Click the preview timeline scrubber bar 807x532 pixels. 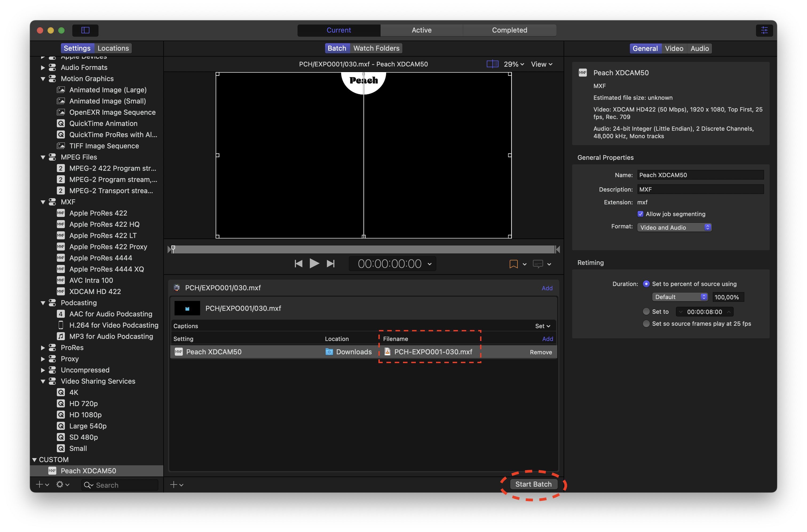tap(364, 249)
